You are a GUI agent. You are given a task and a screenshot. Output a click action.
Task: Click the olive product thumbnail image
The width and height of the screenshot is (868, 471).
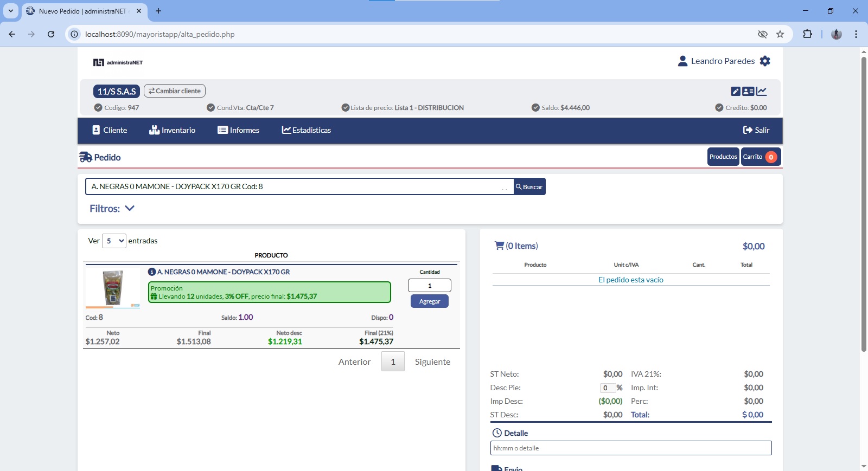[x=113, y=288]
